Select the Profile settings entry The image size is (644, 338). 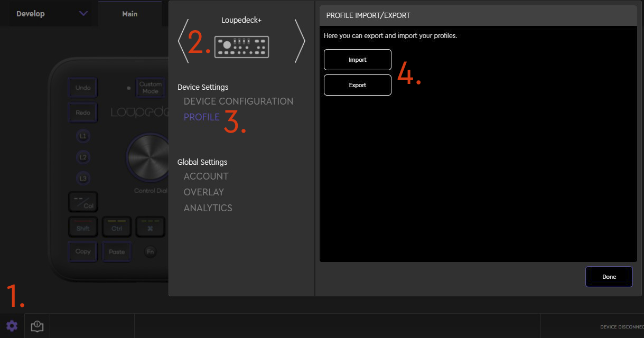coord(201,117)
